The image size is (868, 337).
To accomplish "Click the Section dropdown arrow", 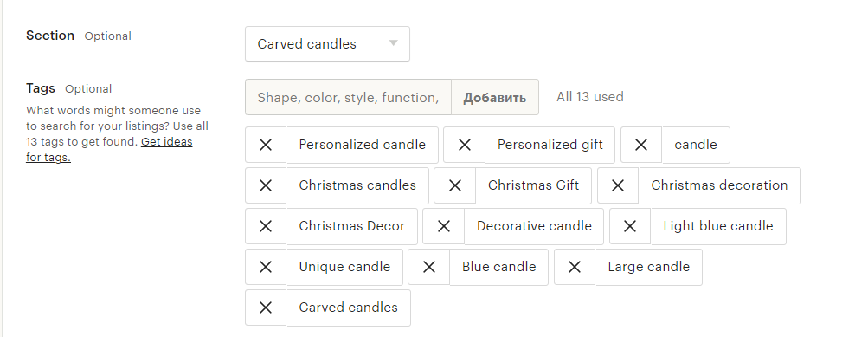I will coord(394,43).
